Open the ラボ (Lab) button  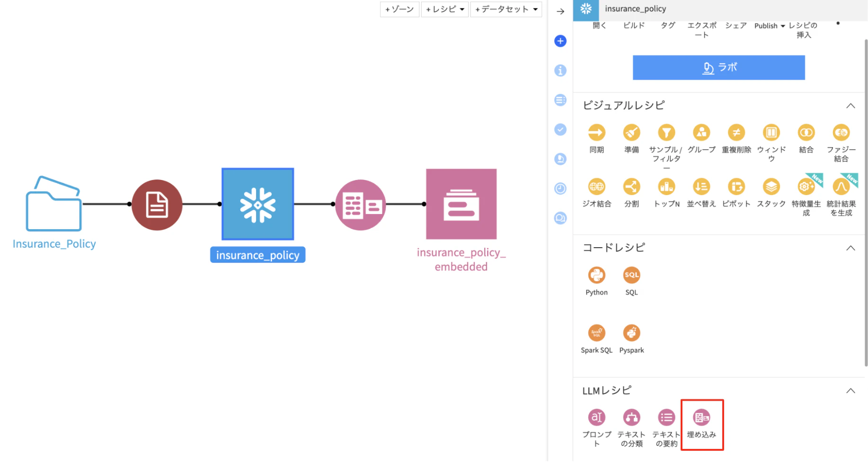pos(718,67)
